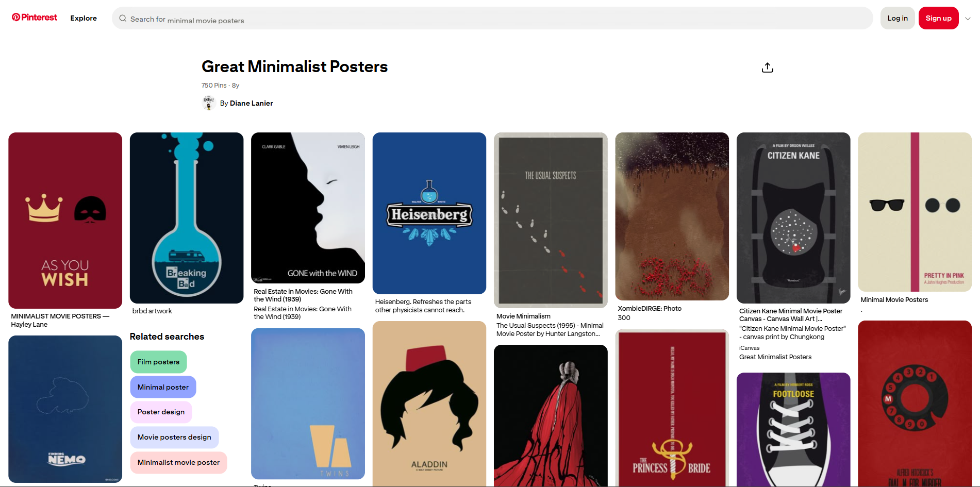Click Diane Lanier's profile avatar
This screenshot has width=980, height=487.
tap(208, 103)
